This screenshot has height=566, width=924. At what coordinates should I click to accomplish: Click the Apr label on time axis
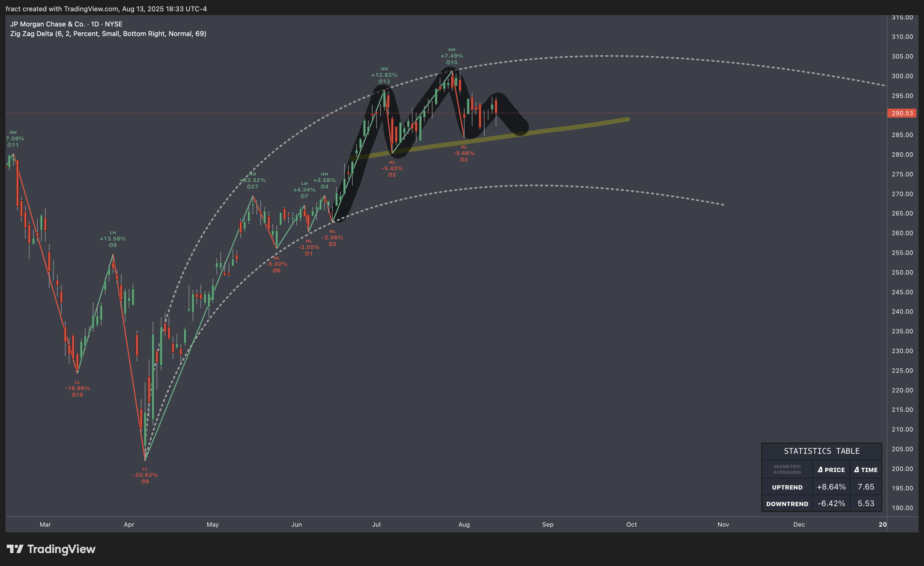coord(129,524)
